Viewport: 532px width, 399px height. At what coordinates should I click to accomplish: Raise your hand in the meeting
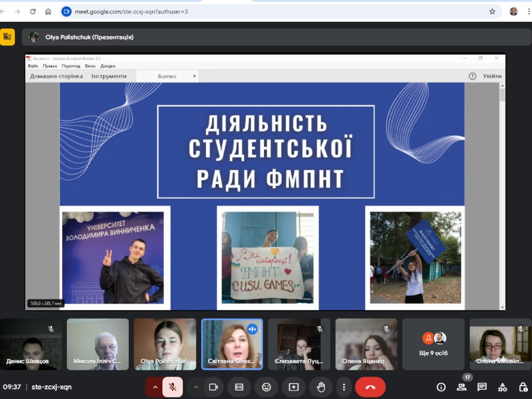click(x=321, y=387)
